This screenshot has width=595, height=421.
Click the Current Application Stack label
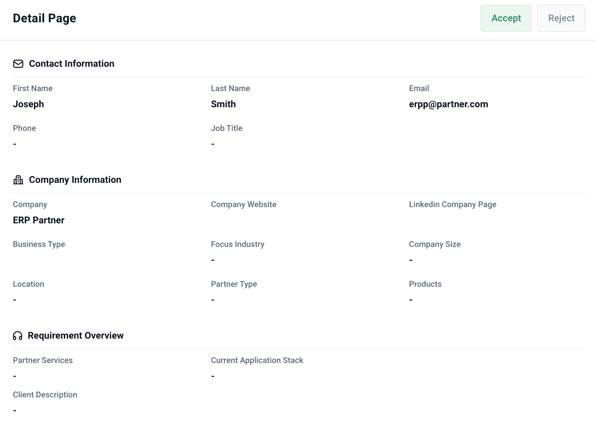(257, 360)
